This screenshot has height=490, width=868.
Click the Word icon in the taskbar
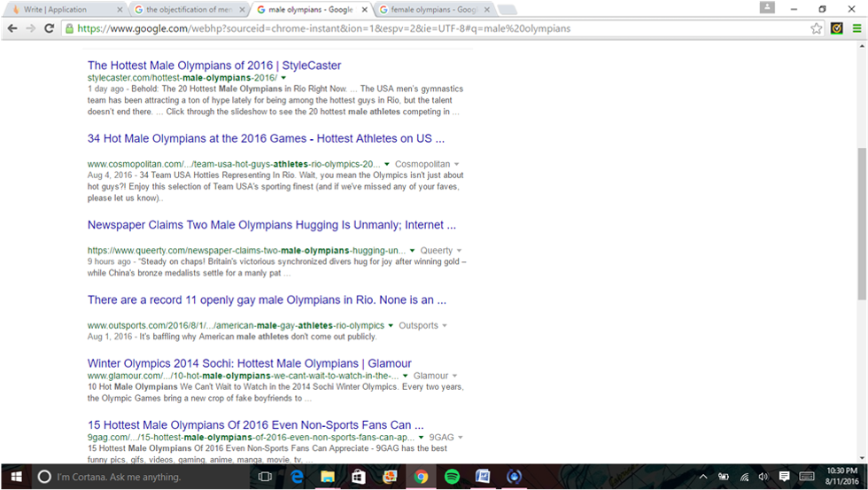pyautogui.click(x=483, y=477)
